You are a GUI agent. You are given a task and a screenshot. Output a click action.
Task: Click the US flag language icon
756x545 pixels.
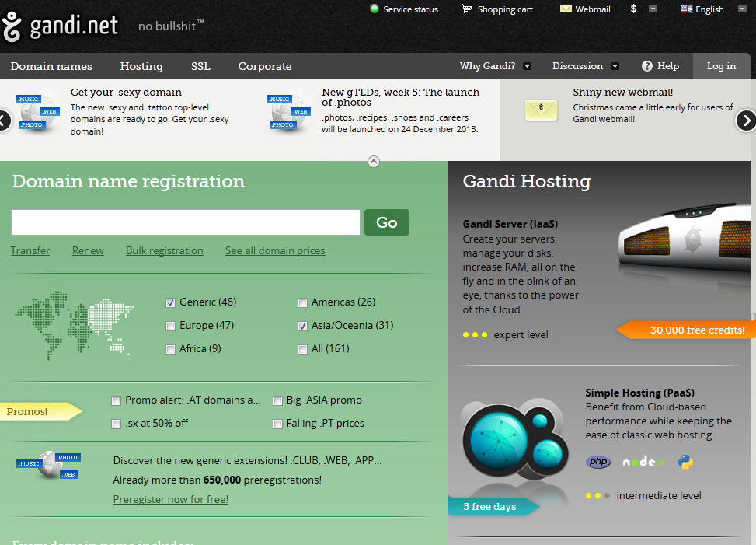[687, 9]
